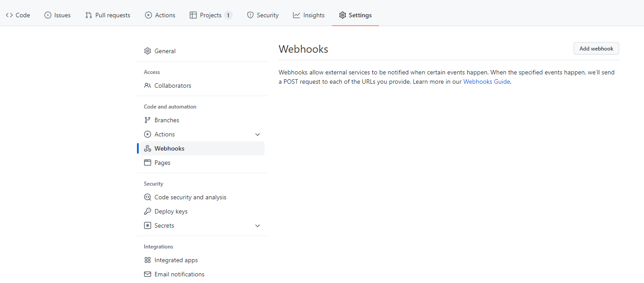
Task: Click the Settings gear icon in top nav
Action: [343, 15]
